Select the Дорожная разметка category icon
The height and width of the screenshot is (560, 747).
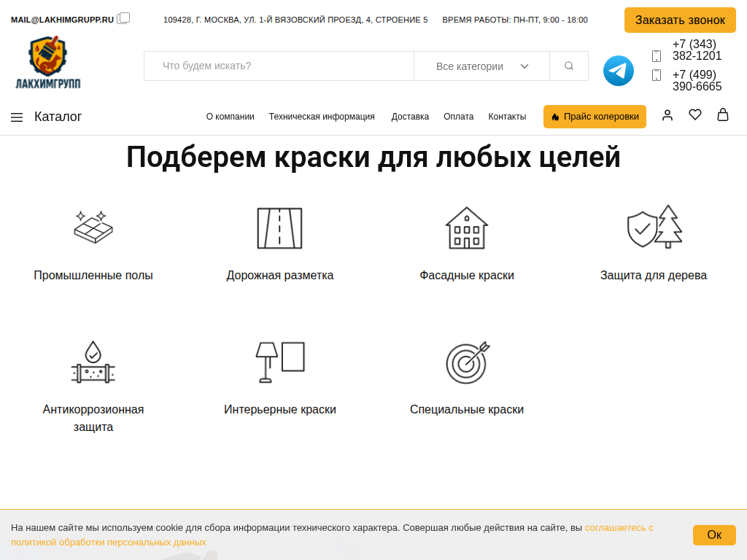tap(279, 227)
